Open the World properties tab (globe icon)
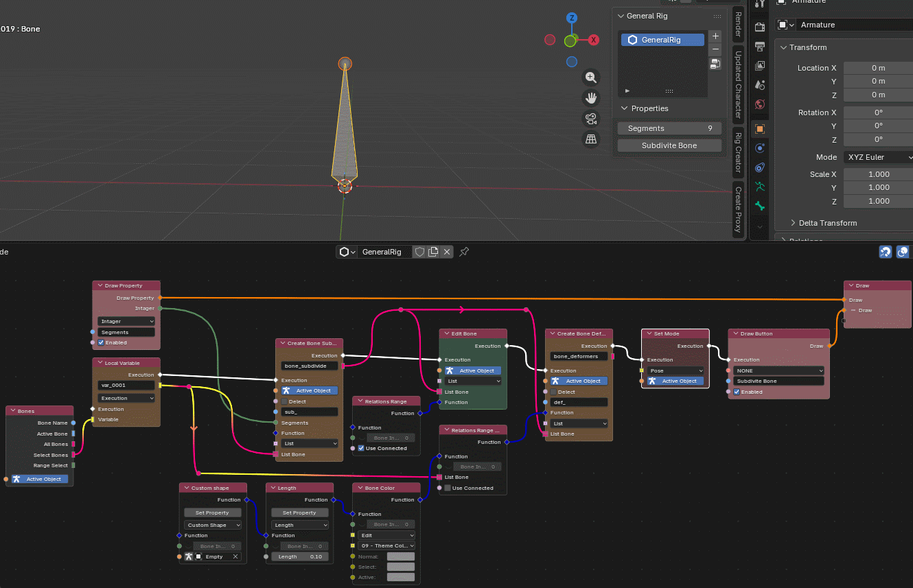 [x=760, y=104]
